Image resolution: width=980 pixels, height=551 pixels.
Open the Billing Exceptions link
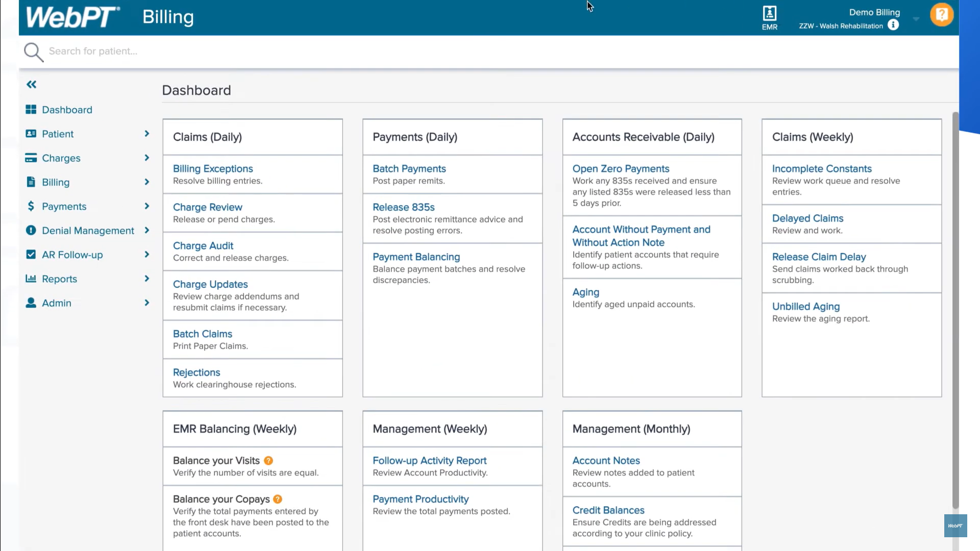213,169
